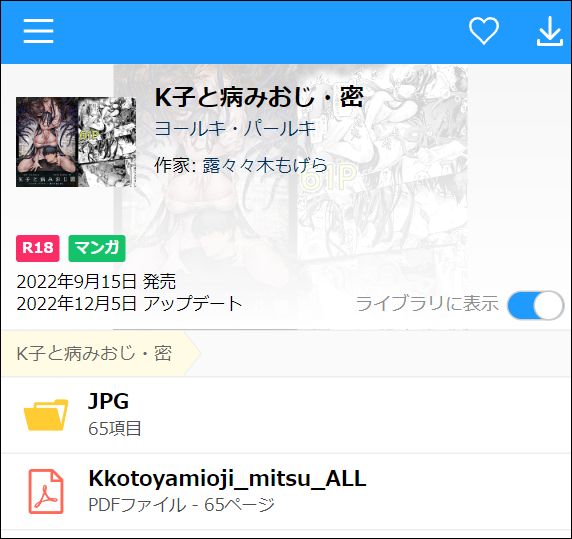Click the 2022年12月5日 アップデート date
Viewport: 572px width, 539px height.
(130, 304)
